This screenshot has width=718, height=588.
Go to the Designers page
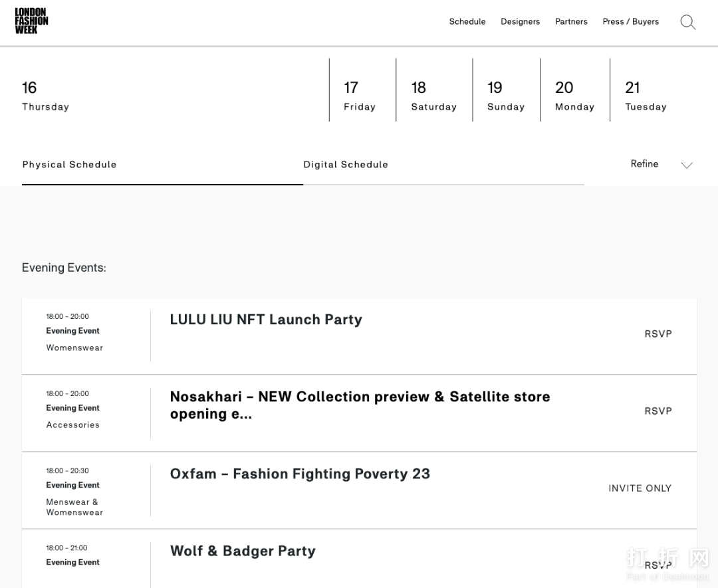point(520,22)
